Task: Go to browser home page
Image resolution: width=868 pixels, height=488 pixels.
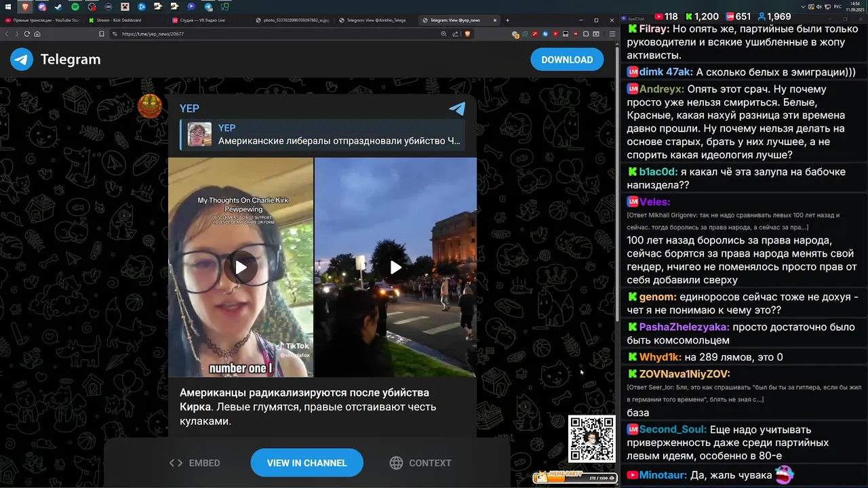Action: pos(37,34)
